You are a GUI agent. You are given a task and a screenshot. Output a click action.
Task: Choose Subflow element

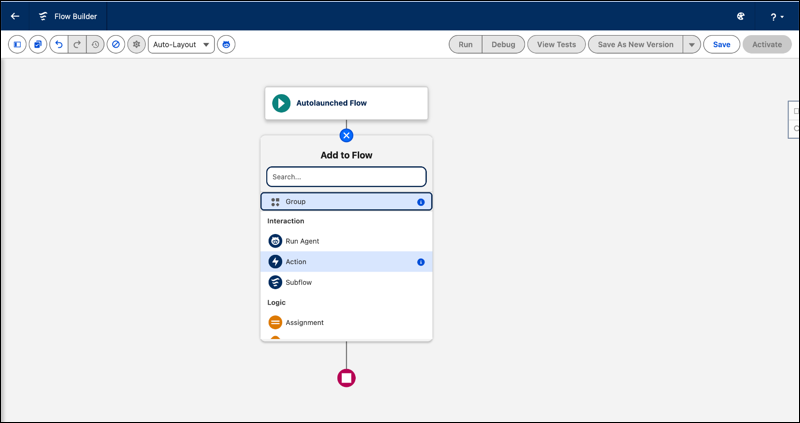(346, 282)
